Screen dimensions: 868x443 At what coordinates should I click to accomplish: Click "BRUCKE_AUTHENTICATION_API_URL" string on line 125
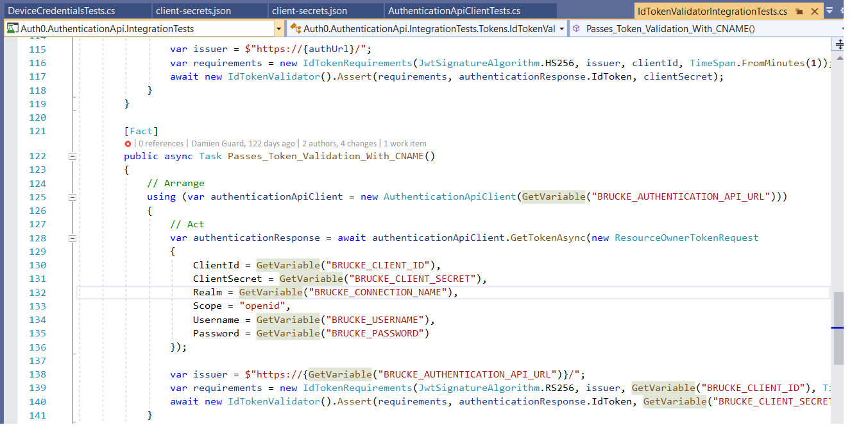(681, 196)
